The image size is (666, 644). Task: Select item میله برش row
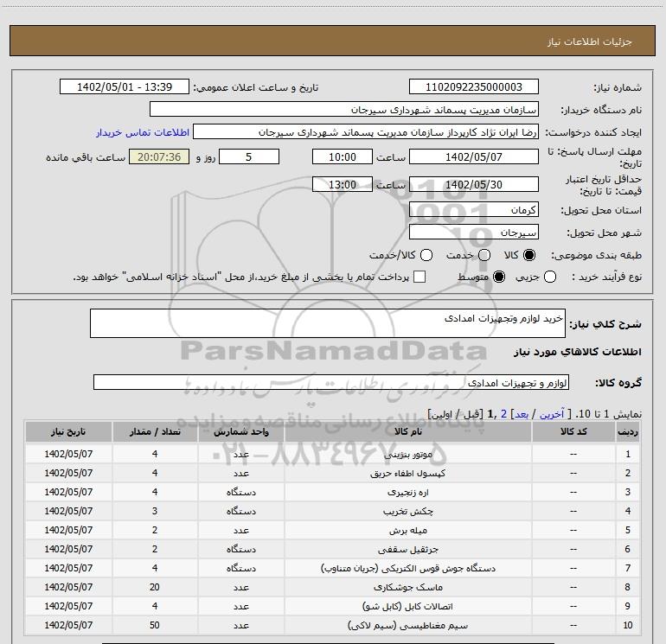tap(333, 530)
